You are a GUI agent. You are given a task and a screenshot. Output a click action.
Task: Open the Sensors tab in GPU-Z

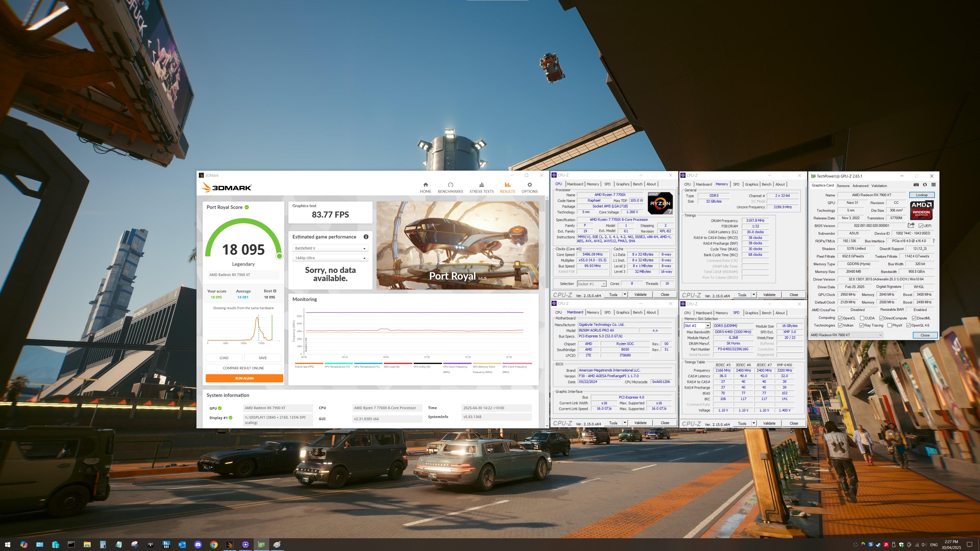[843, 185]
